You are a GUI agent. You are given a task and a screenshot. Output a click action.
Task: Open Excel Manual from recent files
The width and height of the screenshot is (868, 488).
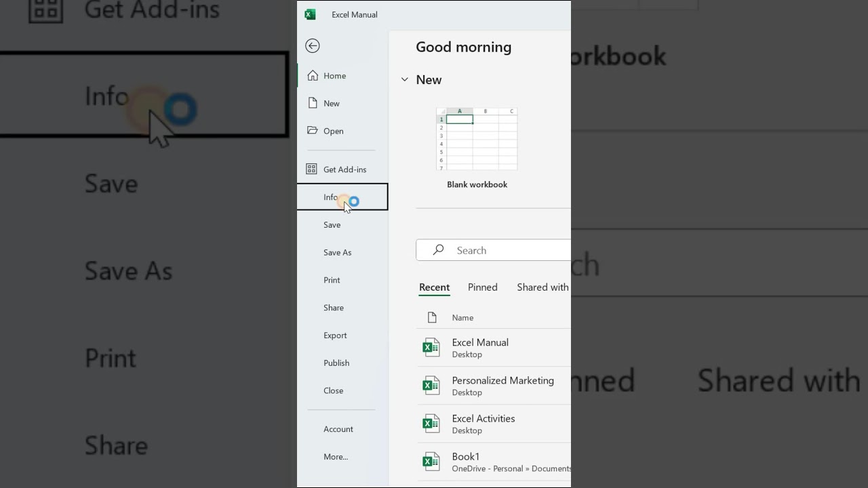[x=494, y=348]
